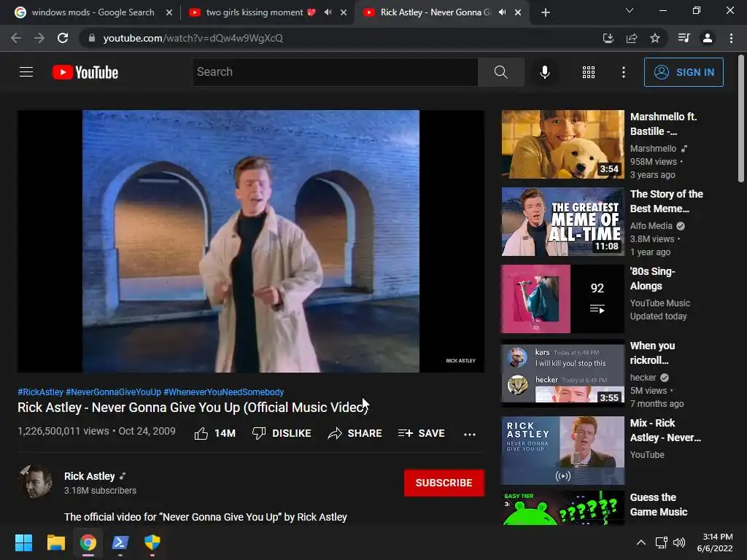
Task: Open the Chrome profile avatar
Action: pyautogui.click(x=708, y=38)
